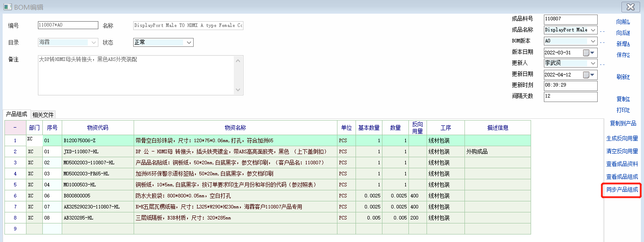Expand the 更新人 dropdown showing 李武贤
The height and width of the screenshot is (242, 644).
[x=593, y=63]
